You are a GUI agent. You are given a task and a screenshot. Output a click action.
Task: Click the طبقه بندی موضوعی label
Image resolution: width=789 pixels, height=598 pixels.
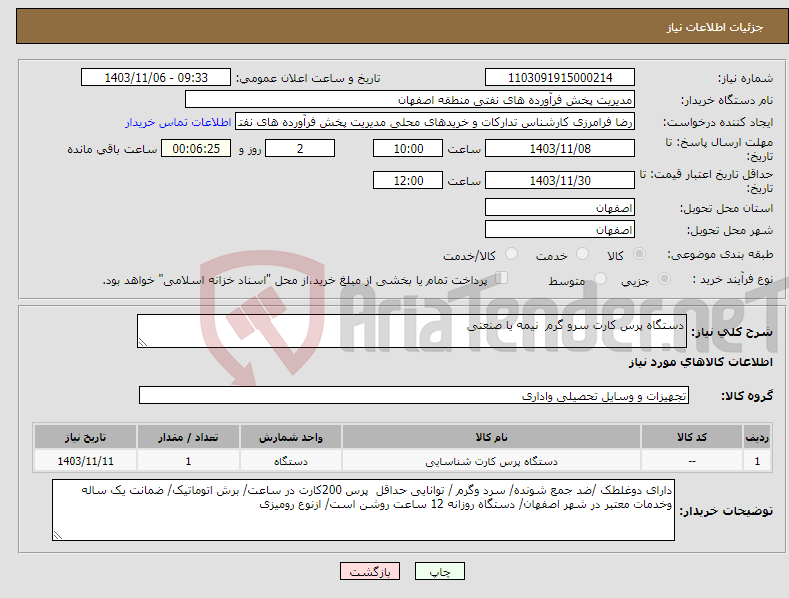(720, 255)
